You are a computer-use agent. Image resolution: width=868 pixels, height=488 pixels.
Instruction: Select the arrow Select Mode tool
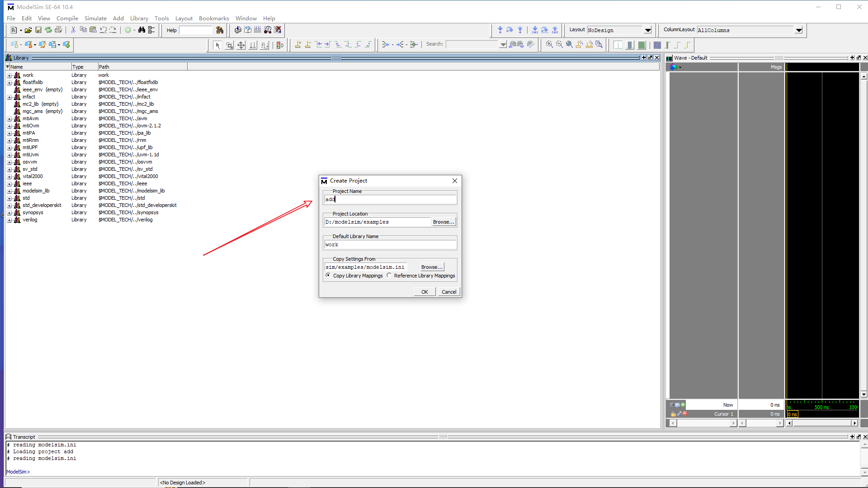[x=217, y=45]
